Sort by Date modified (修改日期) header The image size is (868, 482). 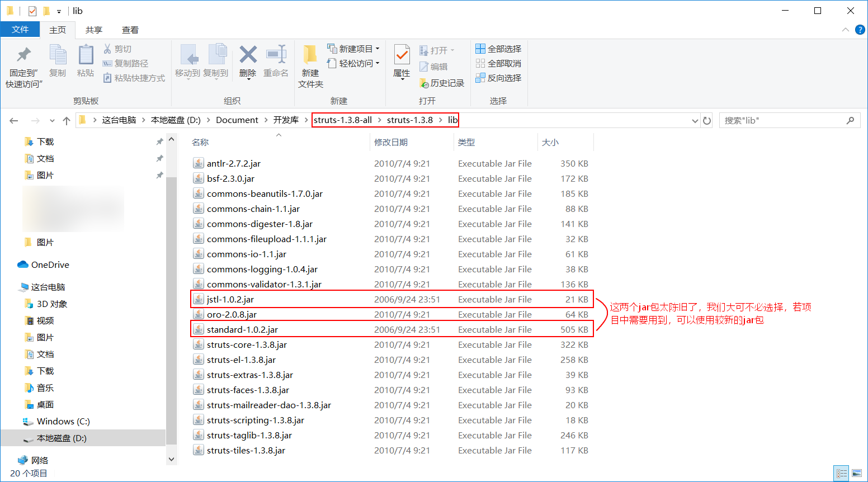click(391, 143)
